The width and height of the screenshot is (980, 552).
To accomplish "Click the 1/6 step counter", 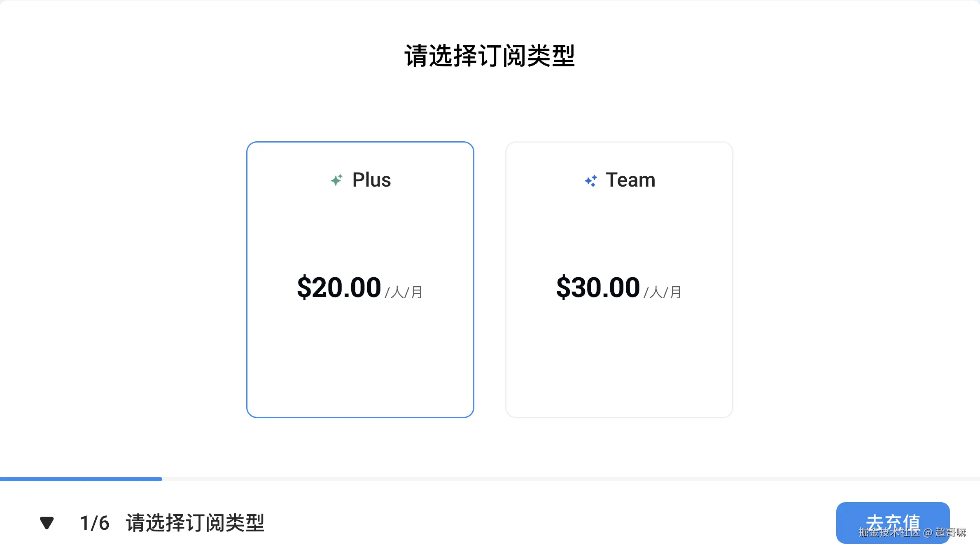I will point(95,523).
